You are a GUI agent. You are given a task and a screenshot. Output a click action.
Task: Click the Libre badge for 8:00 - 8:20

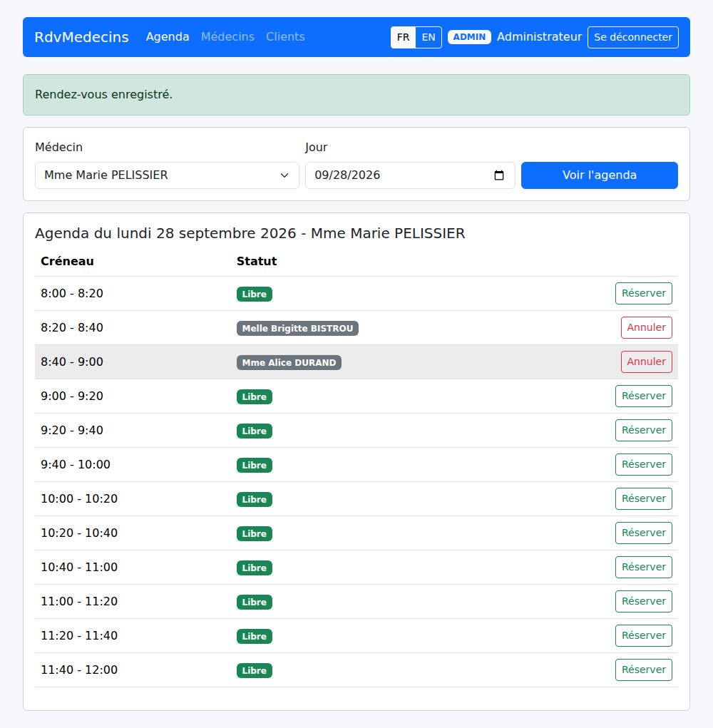[255, 294]
